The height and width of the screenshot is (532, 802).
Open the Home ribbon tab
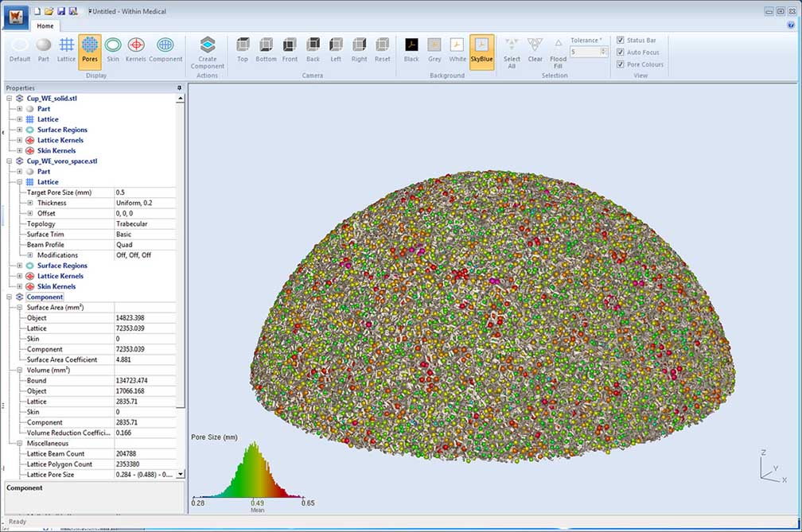coord(45,26)
